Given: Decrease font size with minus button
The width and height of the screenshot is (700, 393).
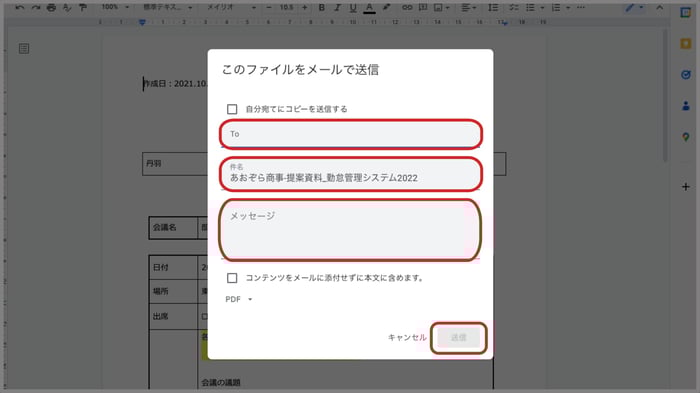Looking at the screenshot, I should 269,7.
